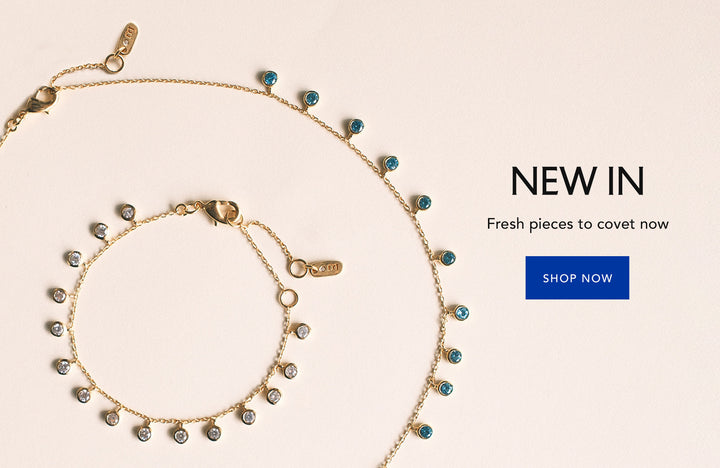Click the necklace's lobster clasp
The image size is (720, 468).
(41, 102)
